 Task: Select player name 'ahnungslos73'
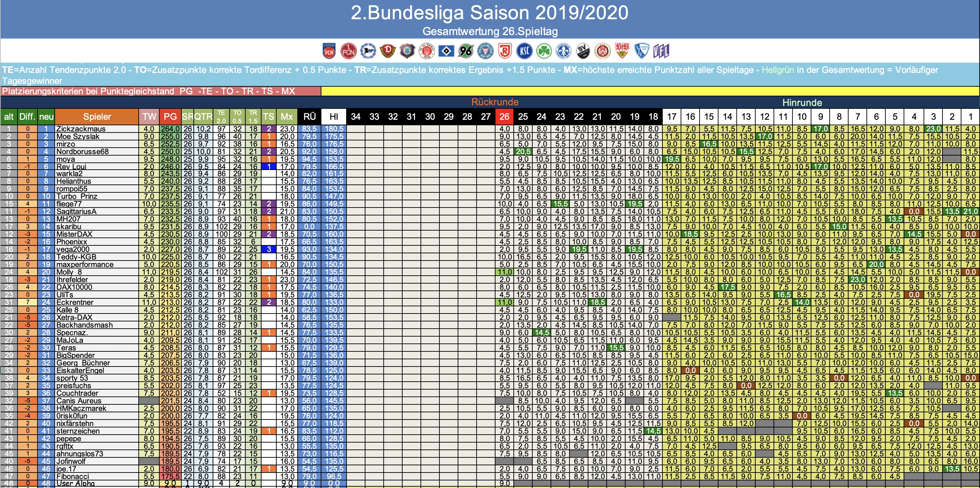(x=79, y=454)
